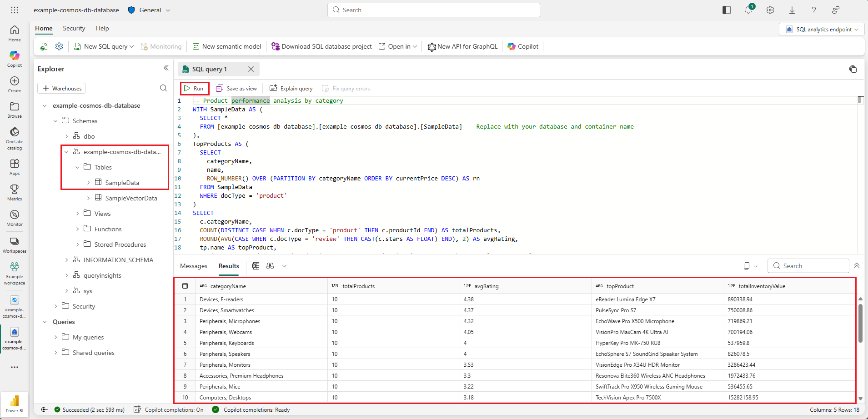Click the results Search input field
This screenshot has height=419, width=868.
point(808,266)
